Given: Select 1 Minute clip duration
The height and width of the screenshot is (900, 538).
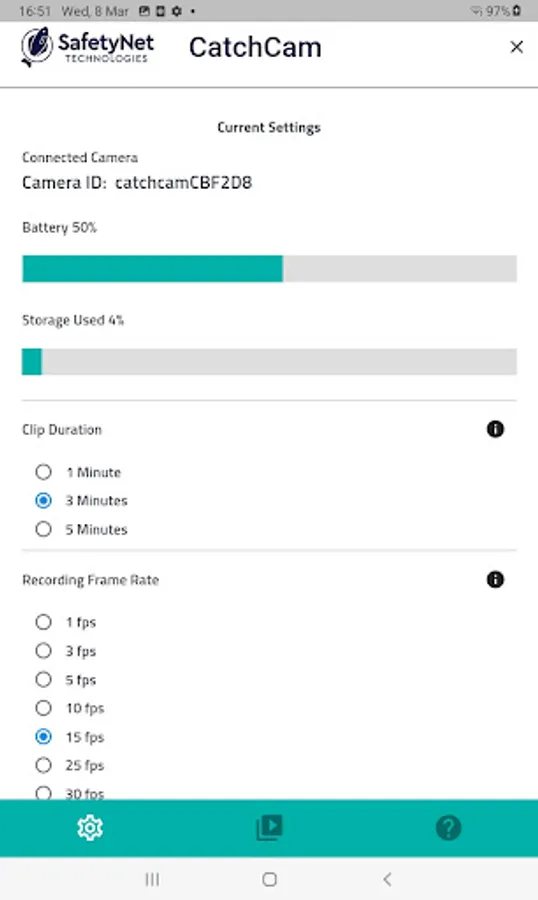Looking at the screenshot, I should [x=78, y=472].
